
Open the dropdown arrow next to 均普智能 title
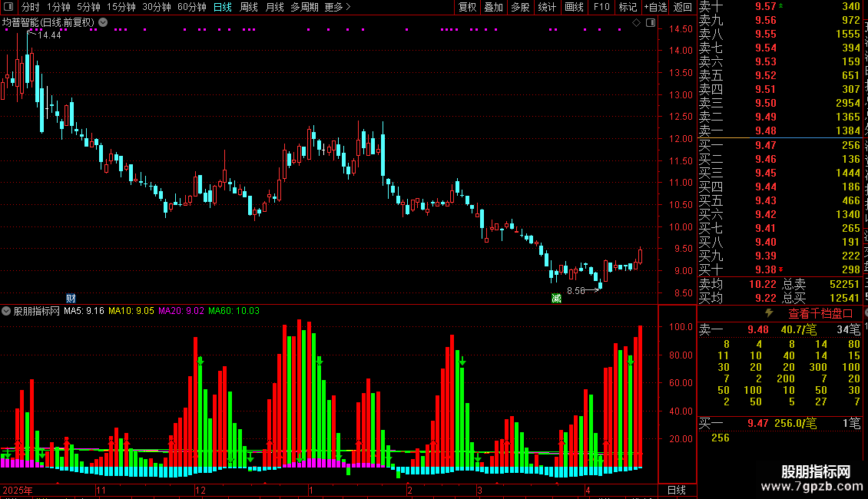tap(103, 23)
